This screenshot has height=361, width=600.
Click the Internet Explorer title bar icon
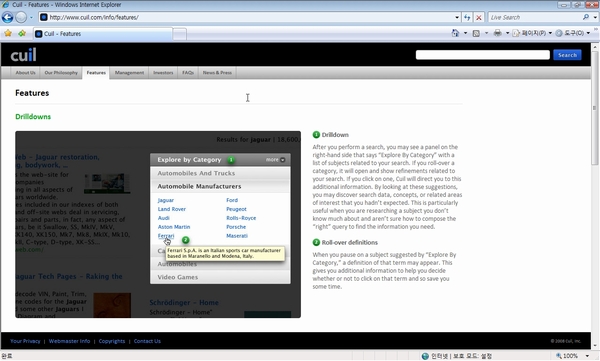click(5, 5)
